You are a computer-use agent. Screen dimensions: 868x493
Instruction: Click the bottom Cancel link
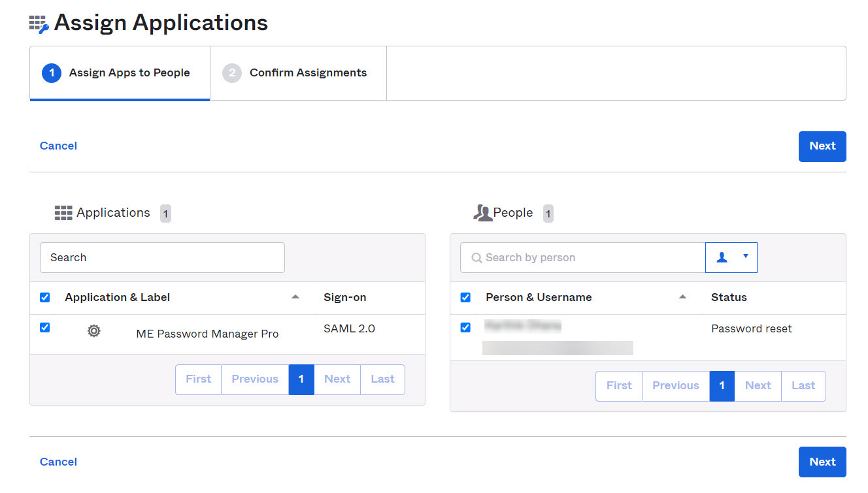pyautogui.click(x=58, y=462)
